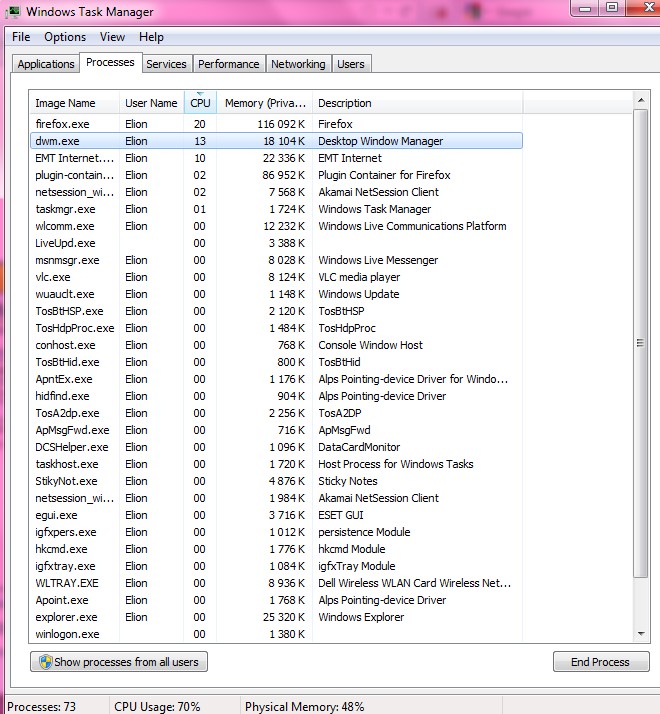
Task: Switch to the Applications tab
Action: [x=46, y=64]
